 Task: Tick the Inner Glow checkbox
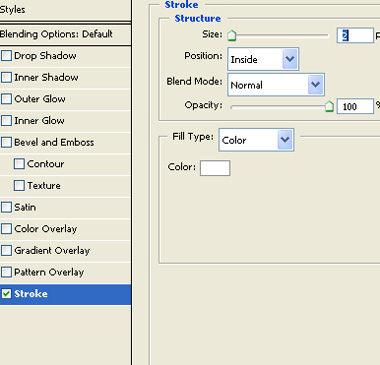point(6,121)
